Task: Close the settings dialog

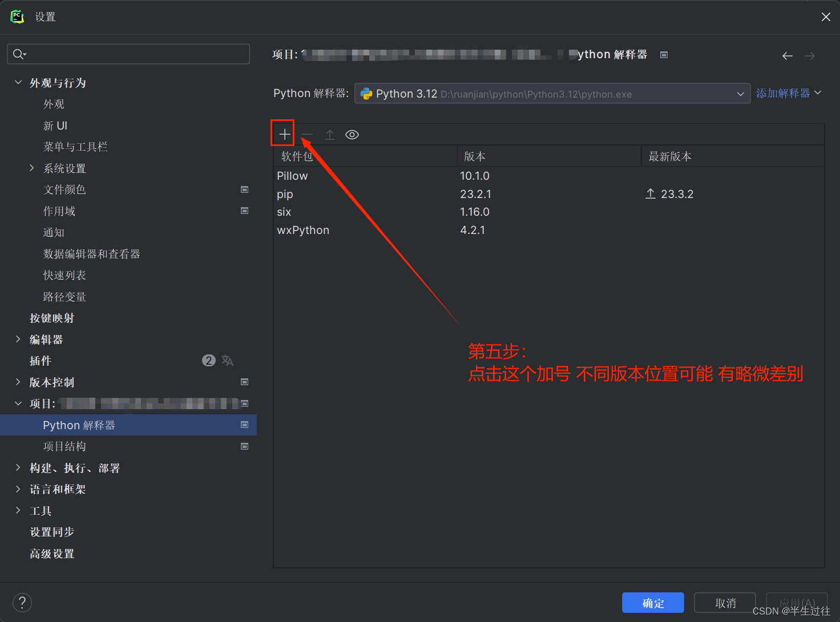Action: (x=826, y=17)
